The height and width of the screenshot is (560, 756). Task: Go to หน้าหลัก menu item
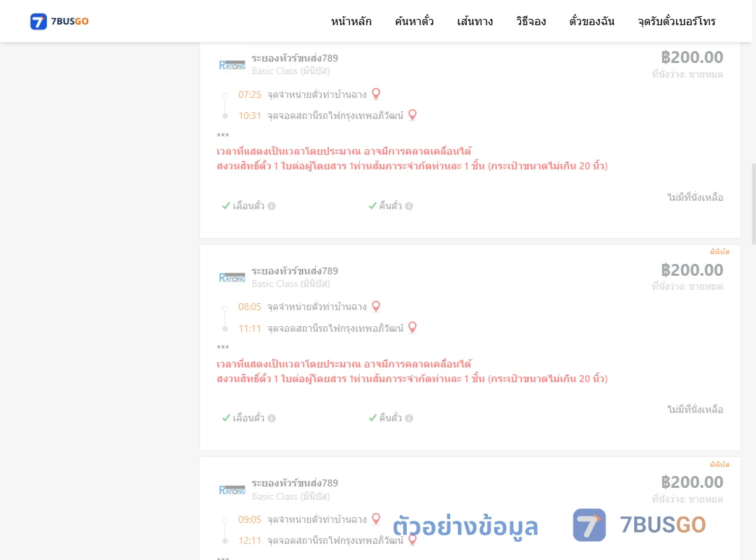pos(351,21)
